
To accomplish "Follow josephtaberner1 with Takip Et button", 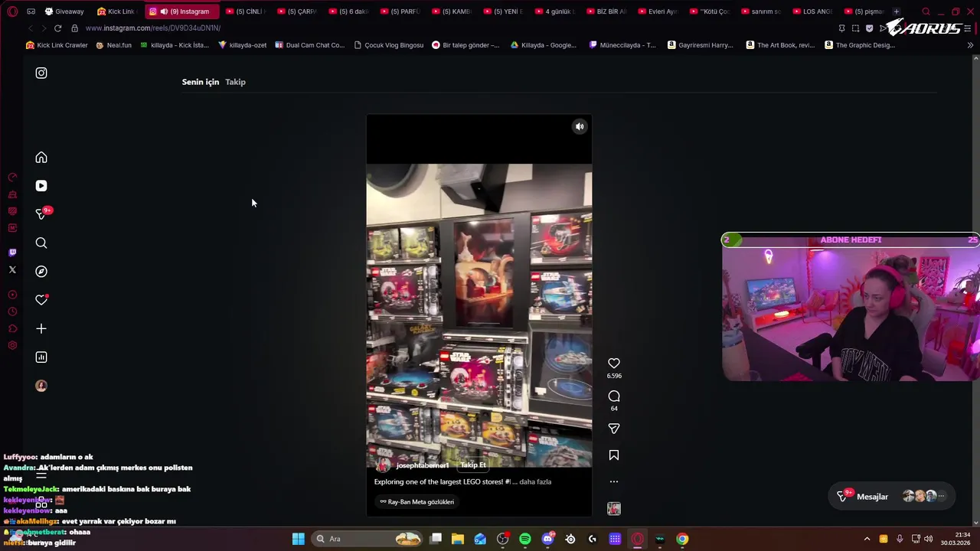I will click(x=473, y=465).
